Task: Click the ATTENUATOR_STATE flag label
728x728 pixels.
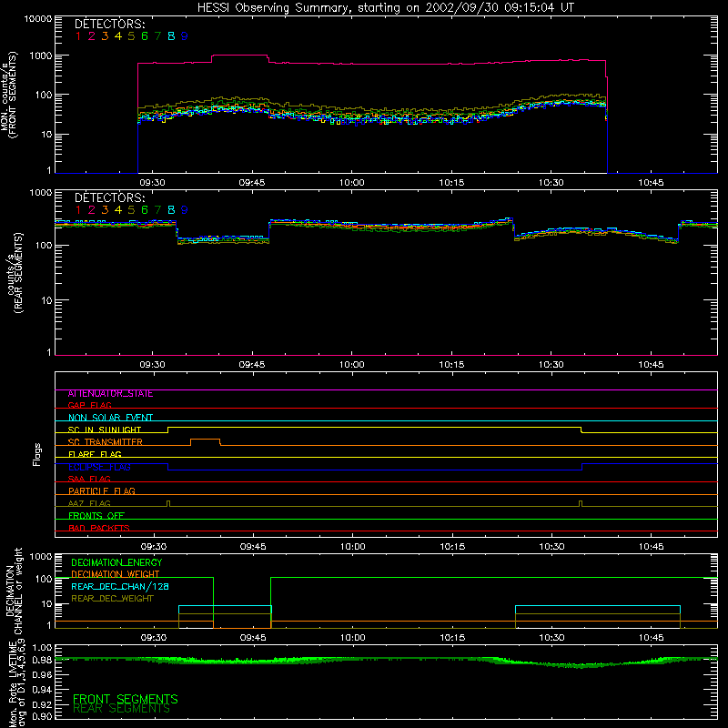Action: pos(110,393)
